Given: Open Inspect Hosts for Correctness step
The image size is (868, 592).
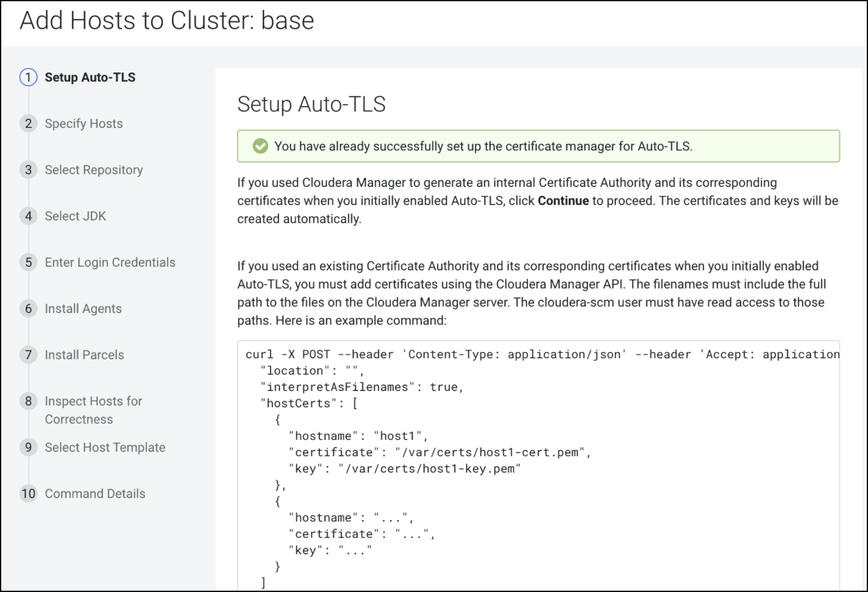Looking at the screenshot, I should pyautogui.click(x=93, y=410).
